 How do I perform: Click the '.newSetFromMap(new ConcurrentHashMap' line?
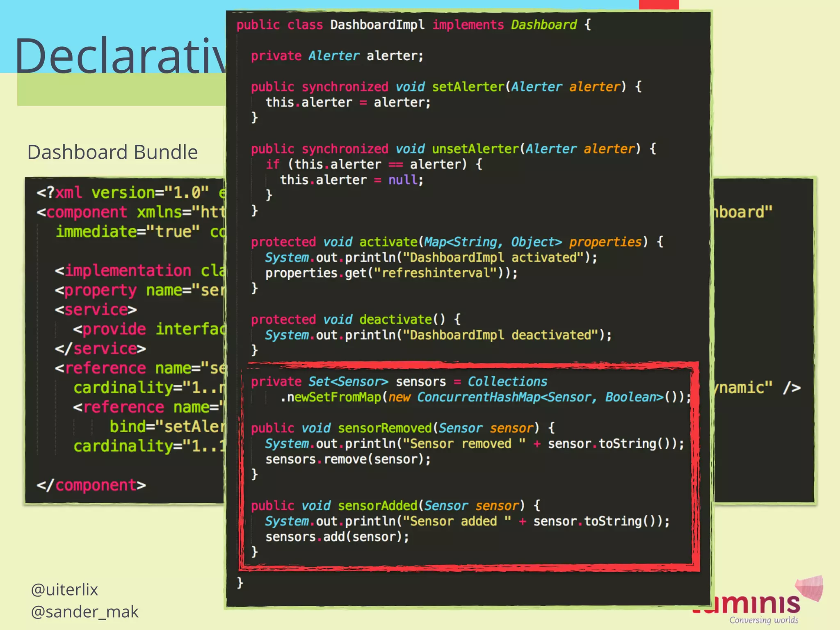tap(486, 397)
